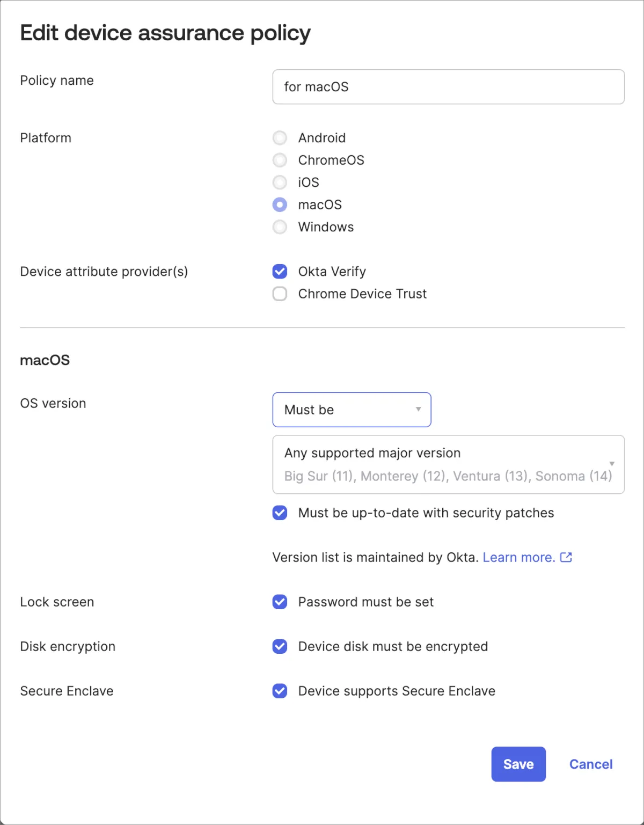Choose Windows as the platform
Viewport: 644px width, 825px height.
pos(280,227)
